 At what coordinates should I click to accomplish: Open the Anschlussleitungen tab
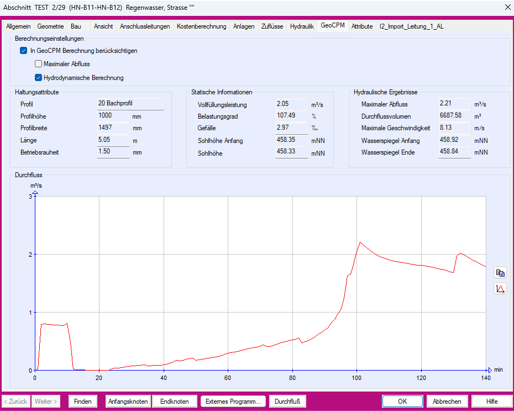pyautogui.click(x=145, y=26)
